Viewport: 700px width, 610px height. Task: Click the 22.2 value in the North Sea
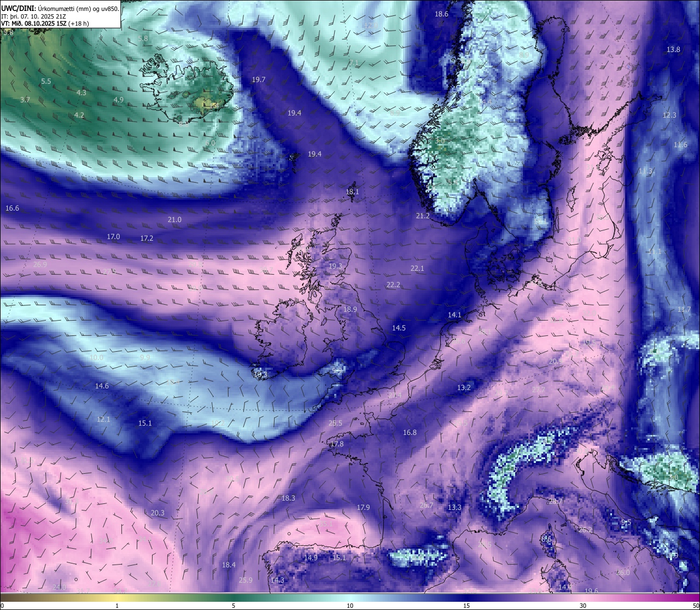click(x=393, y=285)
